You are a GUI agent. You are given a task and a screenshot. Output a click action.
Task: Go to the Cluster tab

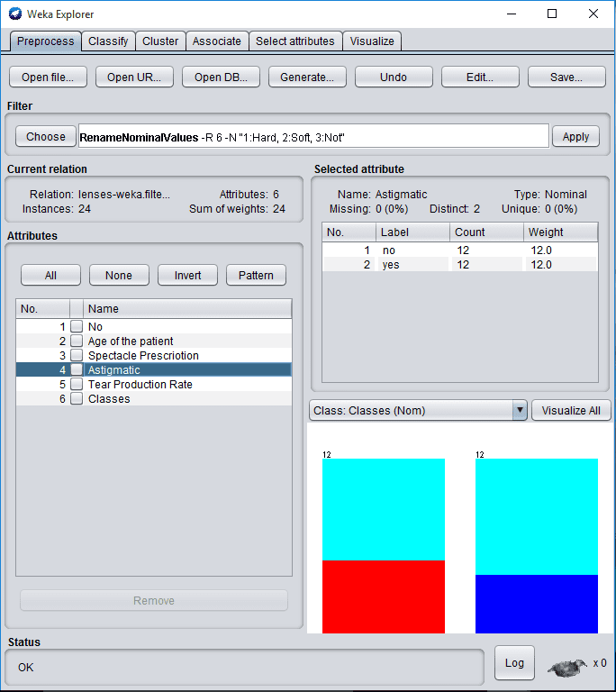click(x=160, y=41)
